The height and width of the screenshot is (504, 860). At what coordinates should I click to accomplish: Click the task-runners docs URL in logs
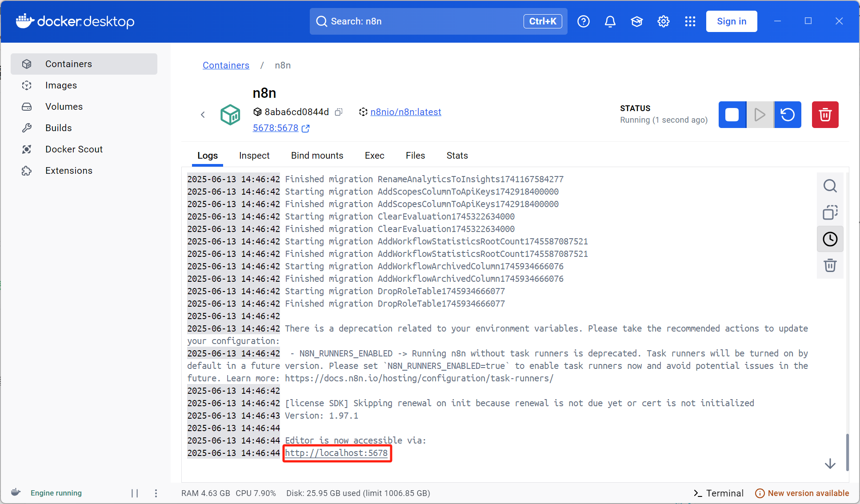419,378
